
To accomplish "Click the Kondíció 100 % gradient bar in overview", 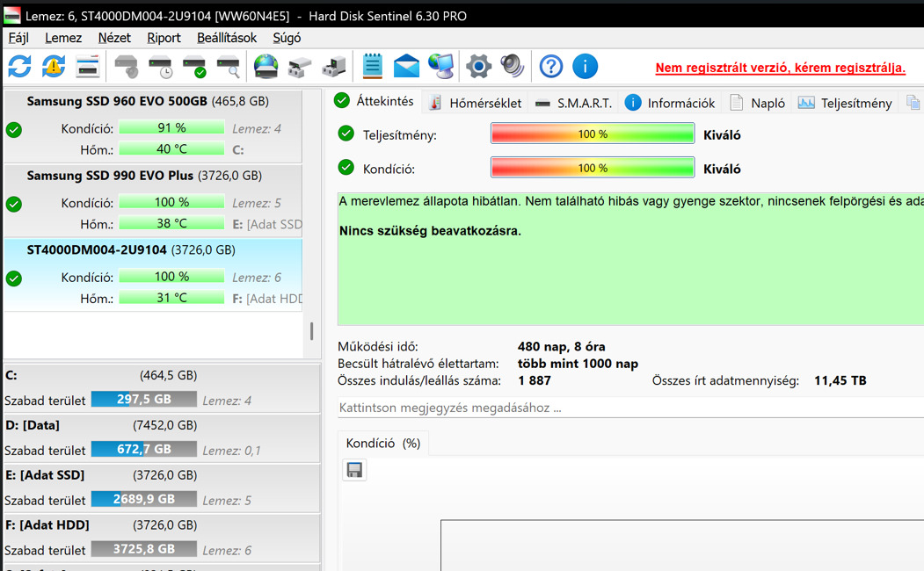I will click(593, 168).
